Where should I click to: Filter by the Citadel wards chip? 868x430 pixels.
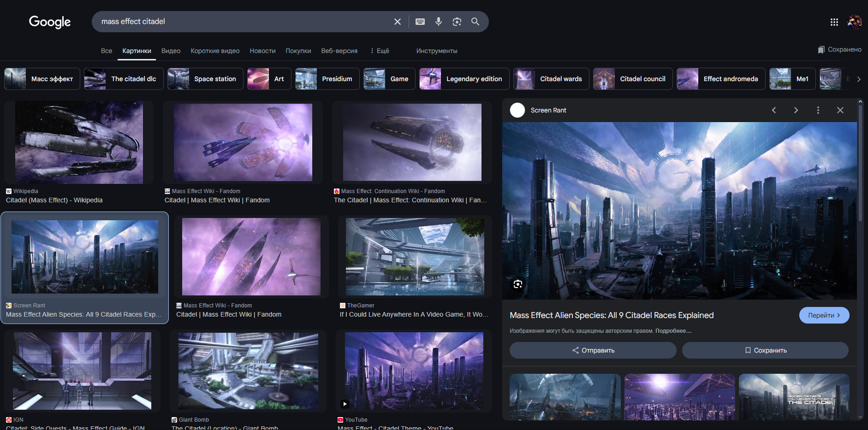coord(551,79)
